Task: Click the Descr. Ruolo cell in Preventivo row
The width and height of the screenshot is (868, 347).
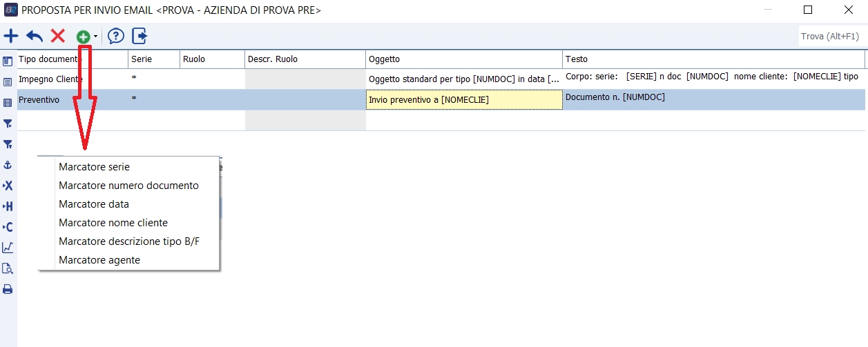Action: coord(305,100)
